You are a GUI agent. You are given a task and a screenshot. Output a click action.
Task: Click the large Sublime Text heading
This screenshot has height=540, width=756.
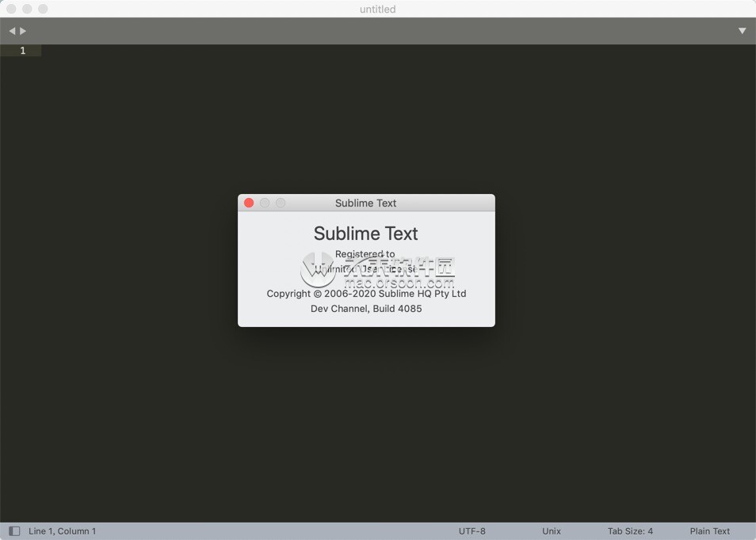point(365,233)
